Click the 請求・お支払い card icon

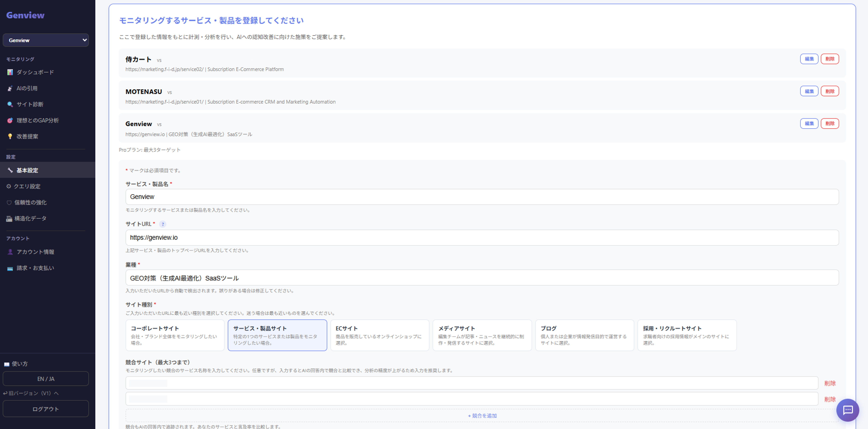click(x=10, y=268)
